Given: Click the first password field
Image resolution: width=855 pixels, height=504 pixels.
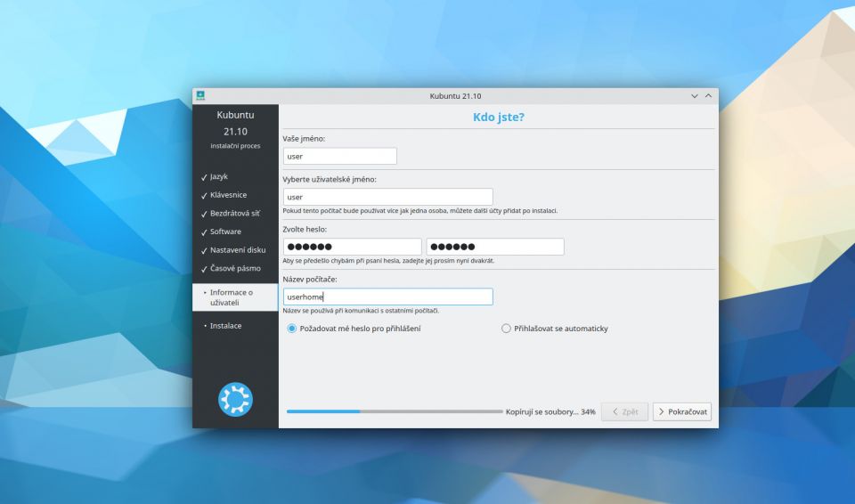Looking at the screenshot, I should 353,247.
